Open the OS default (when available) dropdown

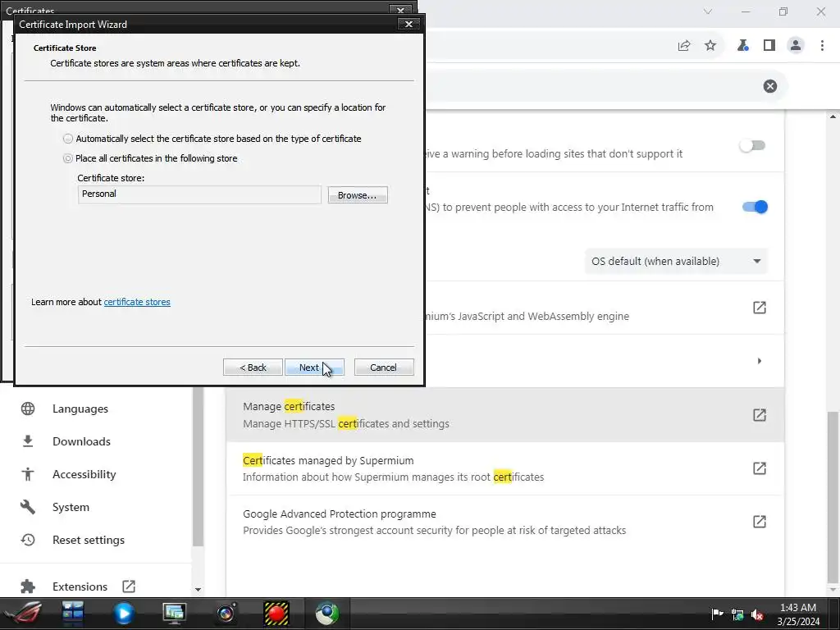[x=676, y=262]
